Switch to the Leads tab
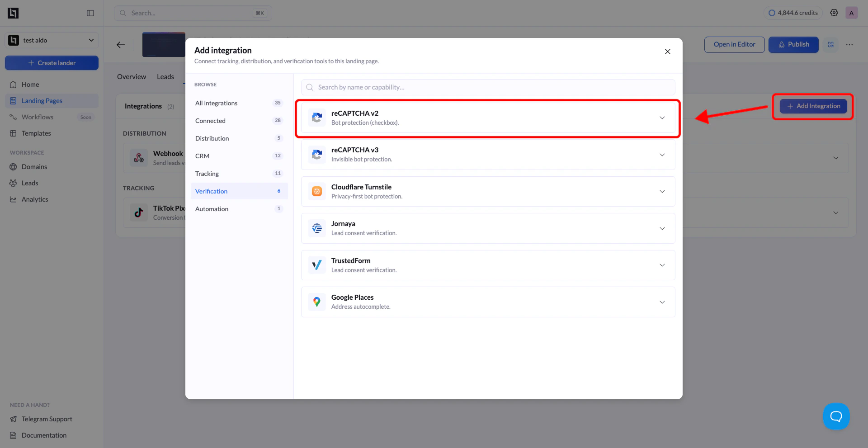 coord(165,77)
